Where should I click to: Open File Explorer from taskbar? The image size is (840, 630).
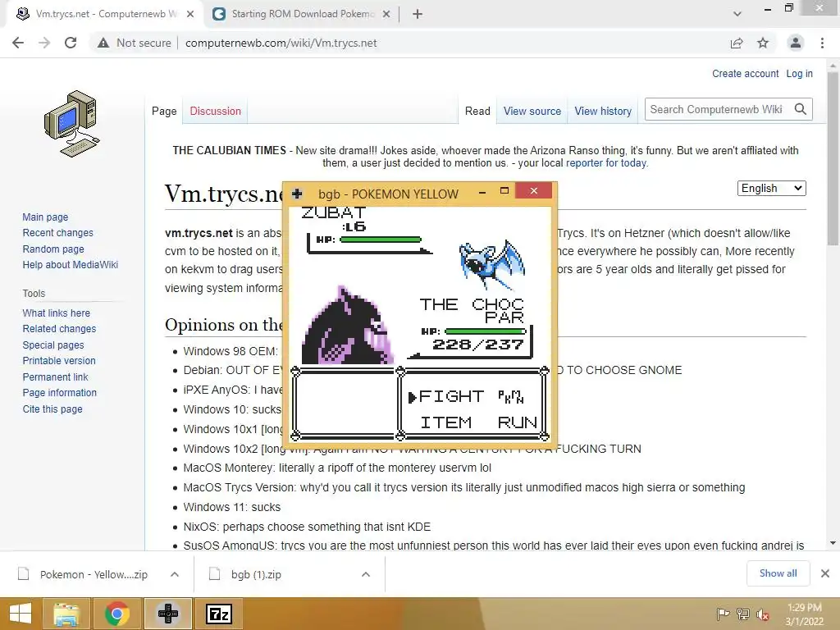(x=66, y=614)
